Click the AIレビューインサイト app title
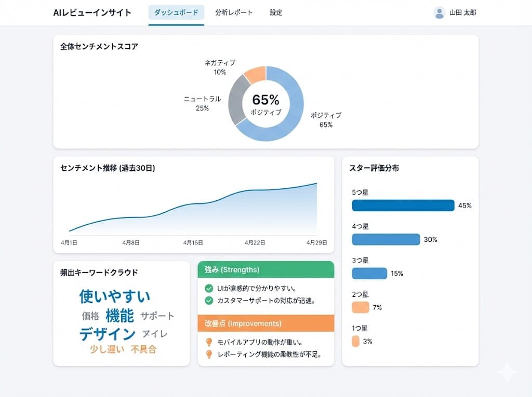The image size is (532, 397). [x=91, y=12]
